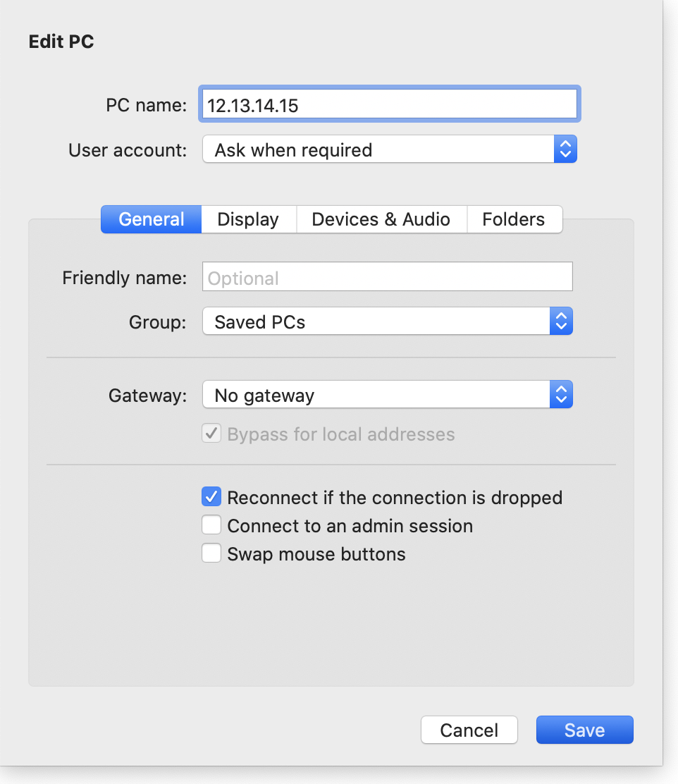This screenshot has height=784, width=678.
Task: Open the Folders tab
Action: click(514, 219)
